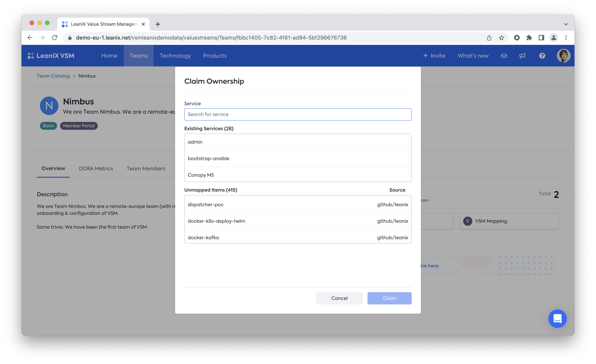Go to the Technology nav item

175,56
